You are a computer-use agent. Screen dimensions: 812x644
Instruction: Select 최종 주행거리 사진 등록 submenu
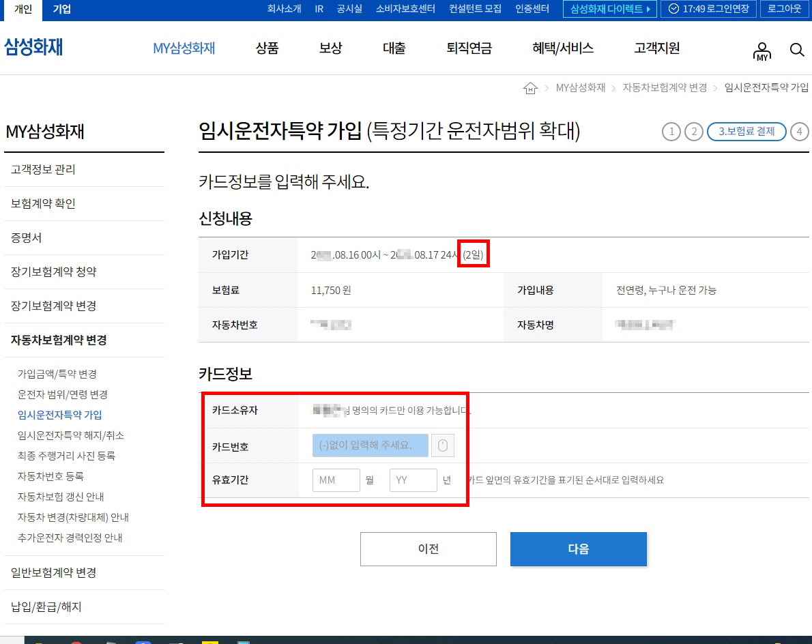tap(66, 456)
